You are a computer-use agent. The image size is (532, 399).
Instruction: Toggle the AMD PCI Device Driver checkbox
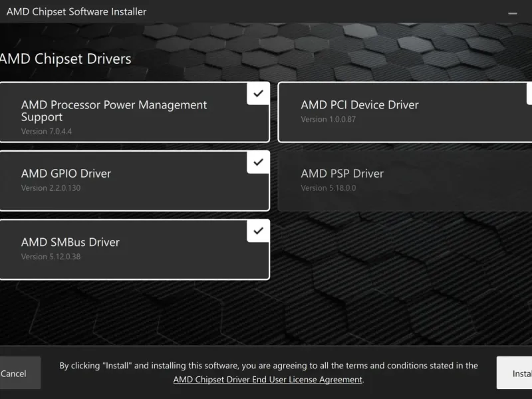[529, 94]
